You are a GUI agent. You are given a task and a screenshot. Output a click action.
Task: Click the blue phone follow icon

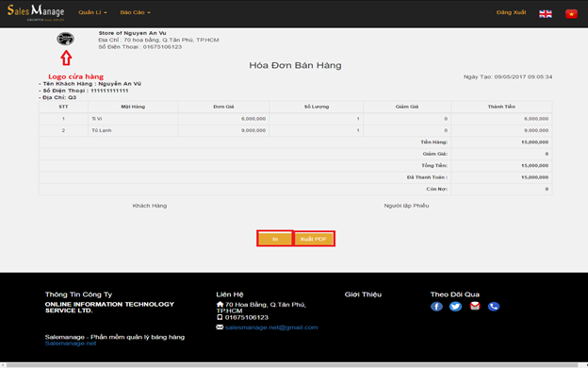coord(494,307)
